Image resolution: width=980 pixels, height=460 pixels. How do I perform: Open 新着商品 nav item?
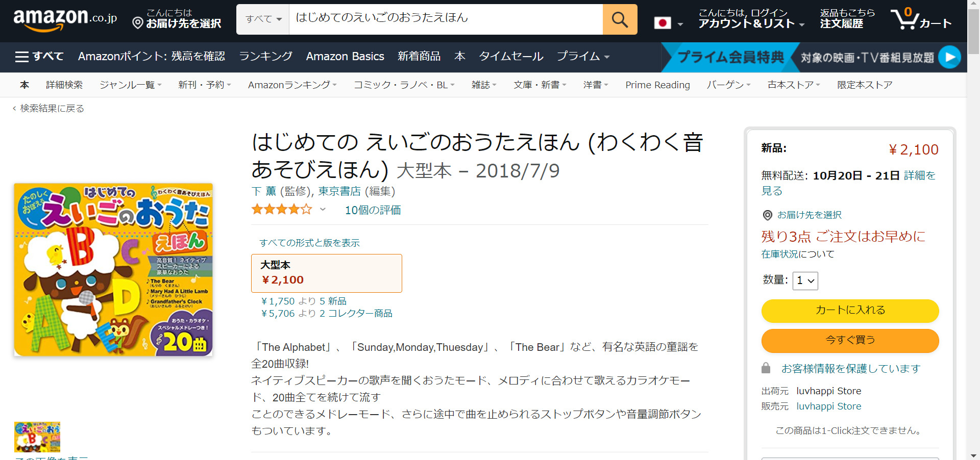[x=419, y=57]
